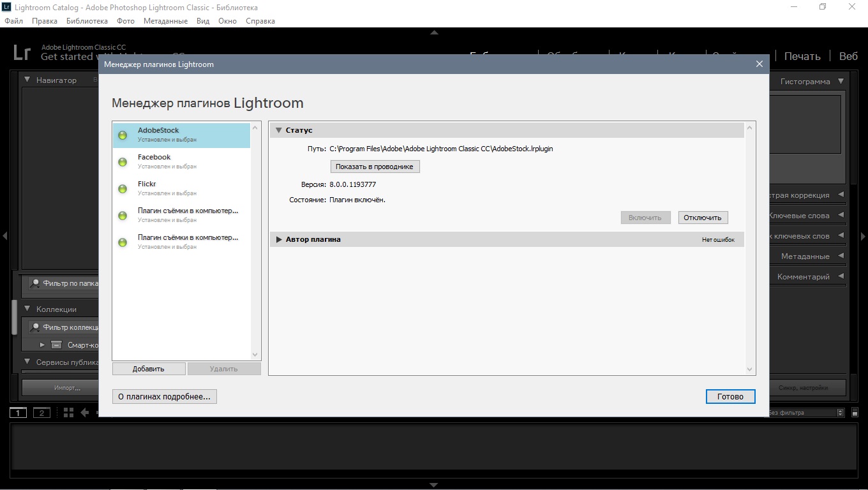Open the Библиотека menu in the menu bar
The height and width of the screenshot is (490, 868).
coord(87,21)
